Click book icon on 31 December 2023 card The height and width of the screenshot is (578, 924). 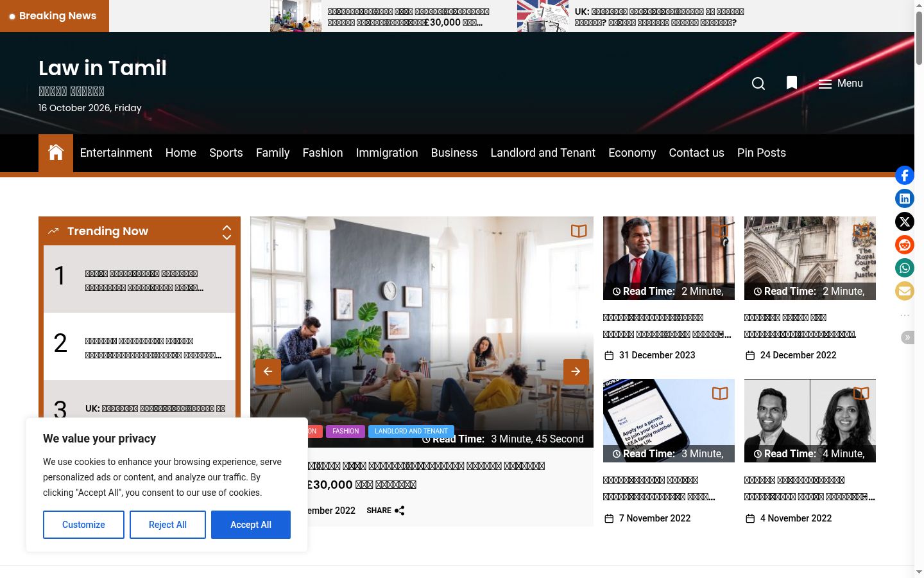720,231
